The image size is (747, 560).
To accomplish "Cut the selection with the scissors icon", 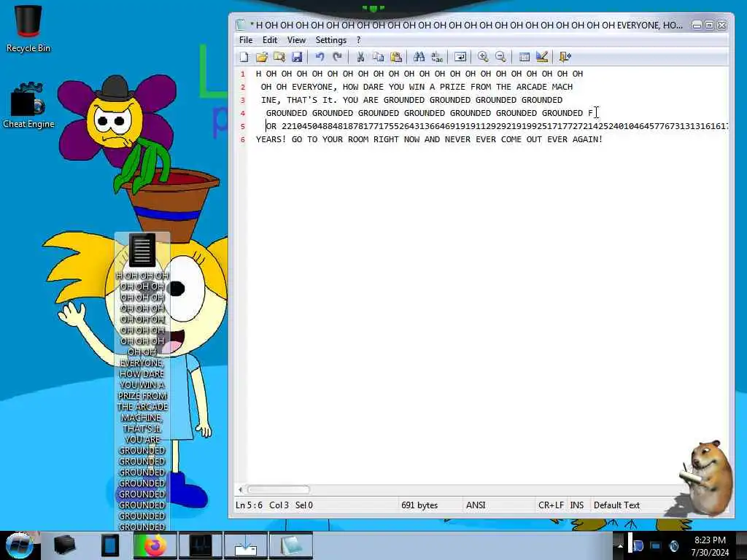I will coord(360,57).
